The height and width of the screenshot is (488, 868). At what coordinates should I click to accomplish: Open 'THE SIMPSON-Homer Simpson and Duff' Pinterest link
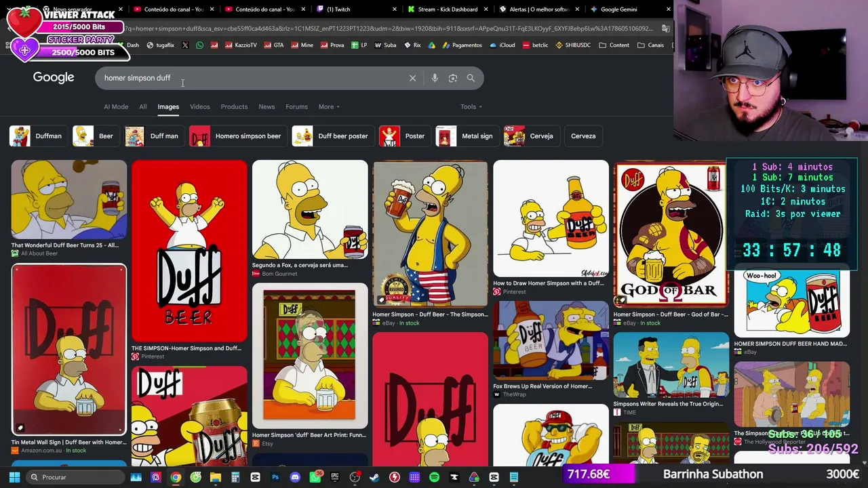(186, 348)
